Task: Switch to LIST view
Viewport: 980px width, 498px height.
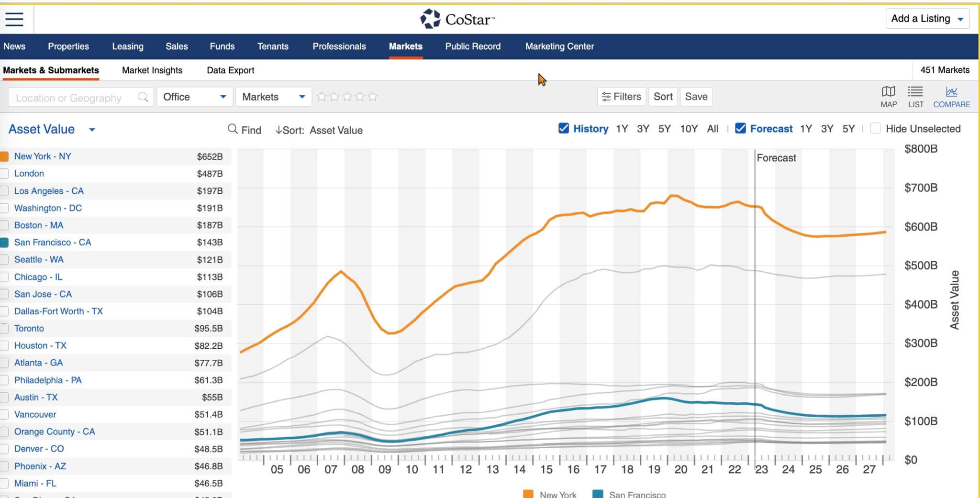Action: pyautogui.click(x=915, y=97)
